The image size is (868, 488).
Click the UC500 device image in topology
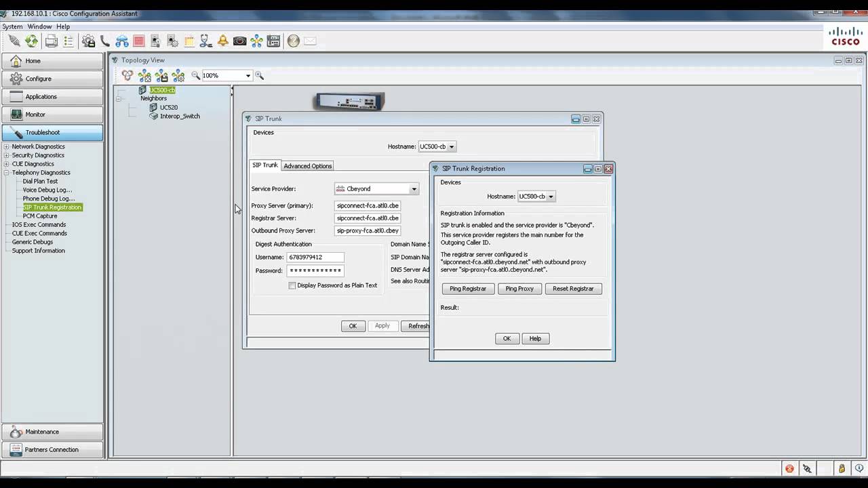(x=349, y=102)
